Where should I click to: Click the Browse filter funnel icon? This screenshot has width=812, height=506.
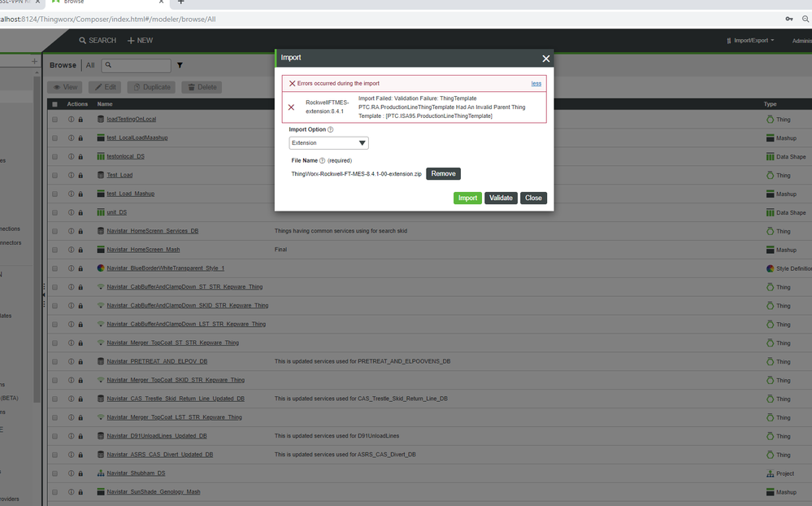coord(180,65)
